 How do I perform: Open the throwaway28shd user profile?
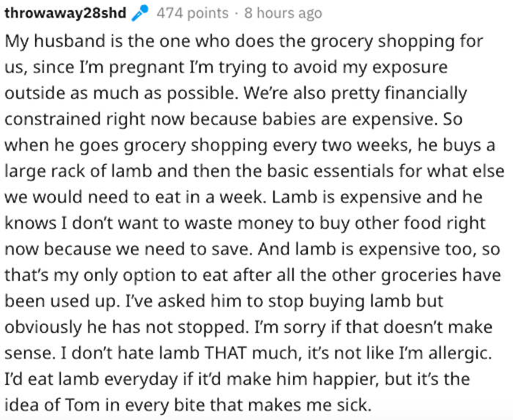[65, 13]
